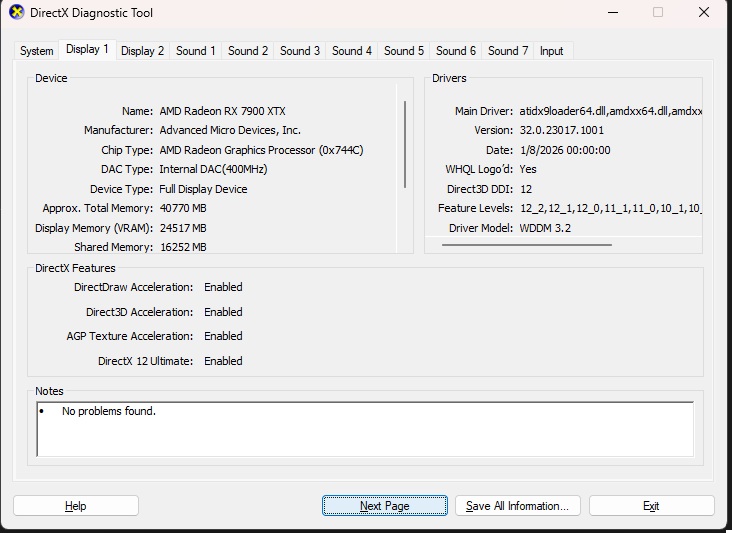Screen dimensions: 732x533
Task: Click the driver version "32.0.23017.1001"
Action: point(562,130)
